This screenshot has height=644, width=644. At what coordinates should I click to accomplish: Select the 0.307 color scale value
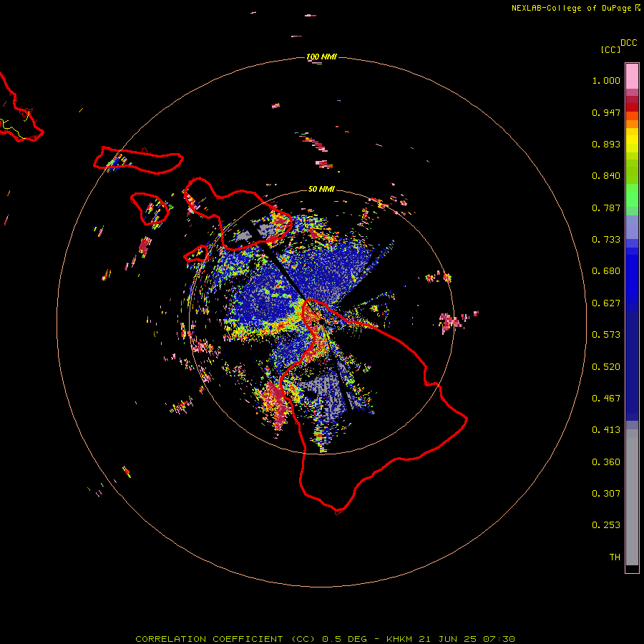coord(606,494)
